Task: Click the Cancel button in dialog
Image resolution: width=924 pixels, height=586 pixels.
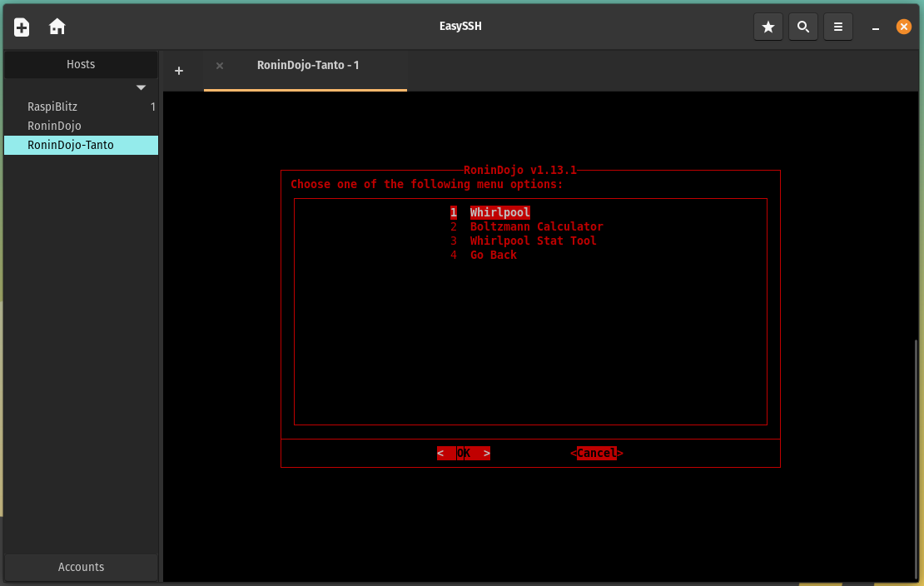Action: [x=596, y=453]
